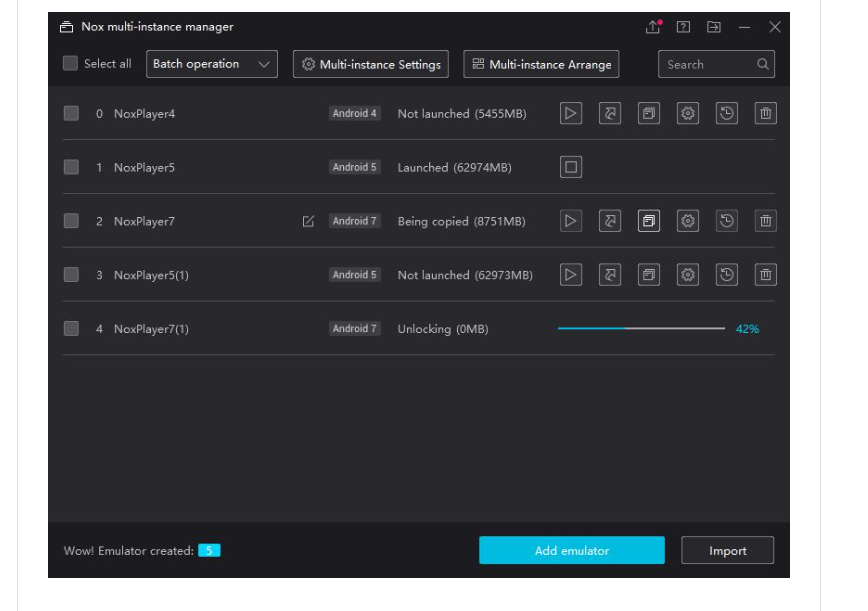Create desktop shortcut for NoxPlayer5(1)
This screenshot has width=868, height=611.
[x=609, y=275]
